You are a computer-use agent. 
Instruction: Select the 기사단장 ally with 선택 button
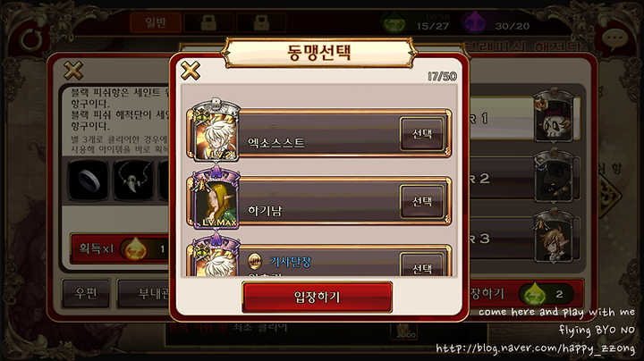coord(422,265)
